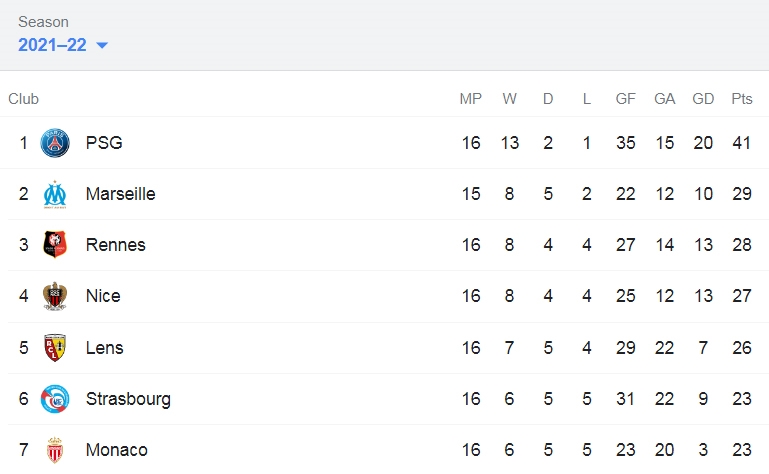This screenshot has width=769, height=474.
Task: Click the Pts column header
Action: tap(742, 99)
